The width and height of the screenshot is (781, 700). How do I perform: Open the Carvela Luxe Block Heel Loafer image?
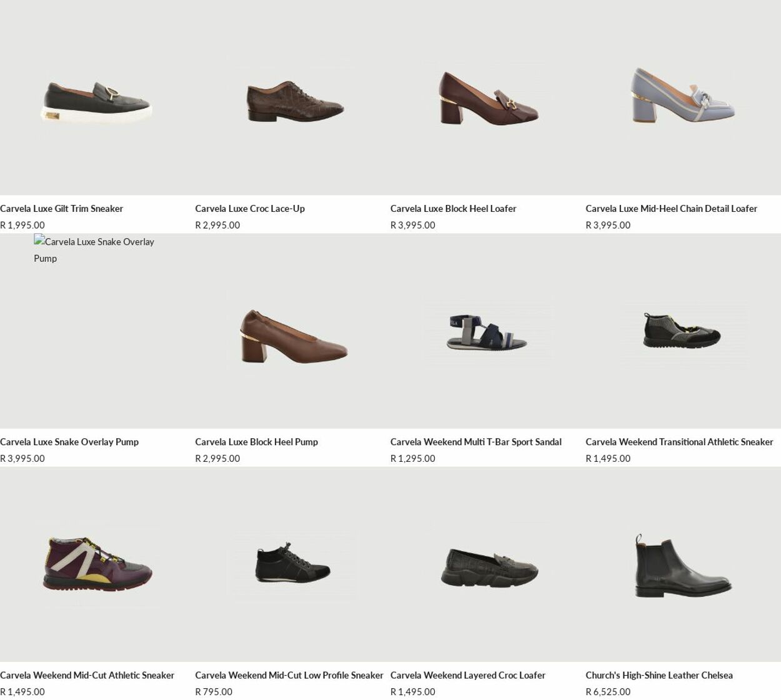pos(488,97)
